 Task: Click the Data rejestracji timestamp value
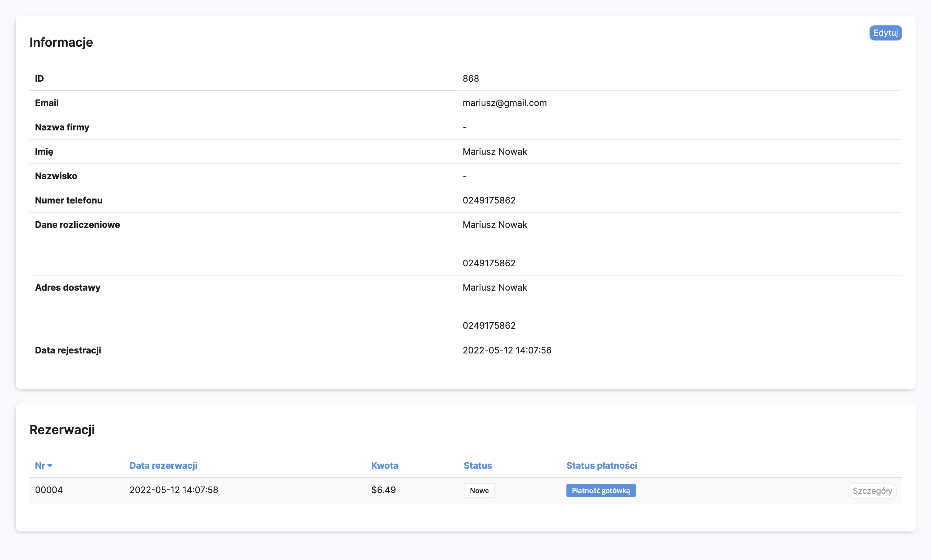[507, 350]
